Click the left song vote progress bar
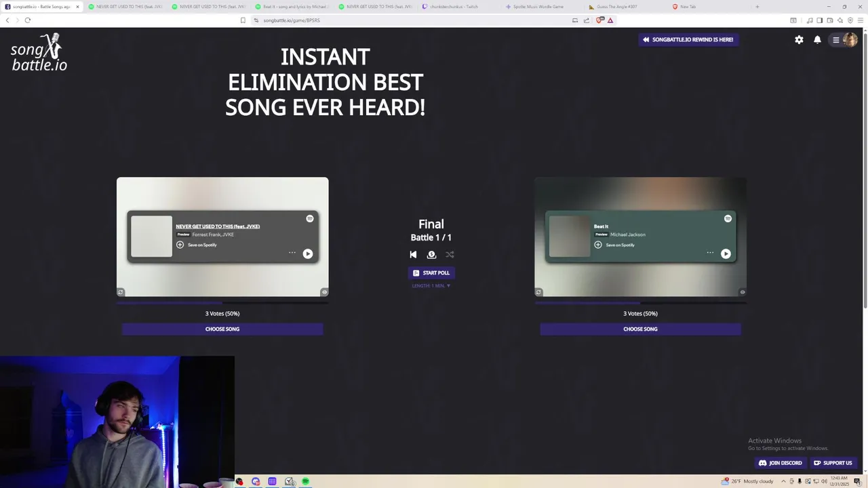Screen dimensions: 868x488 click(x=222, y=303)
